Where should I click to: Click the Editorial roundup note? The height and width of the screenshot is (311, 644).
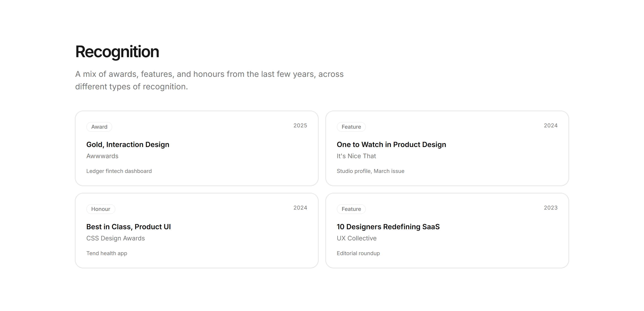358,253
